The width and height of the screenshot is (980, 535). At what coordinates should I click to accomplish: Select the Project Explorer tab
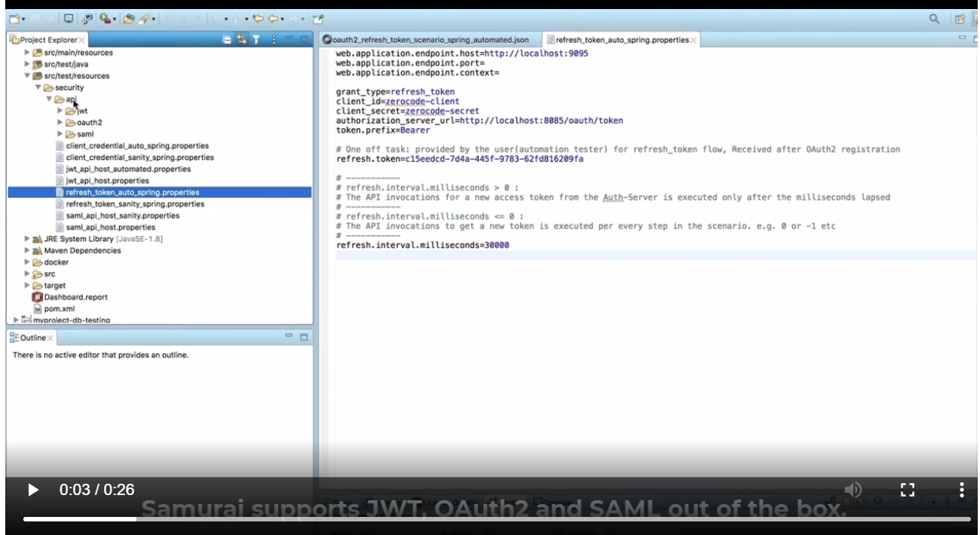pos(48,40)
